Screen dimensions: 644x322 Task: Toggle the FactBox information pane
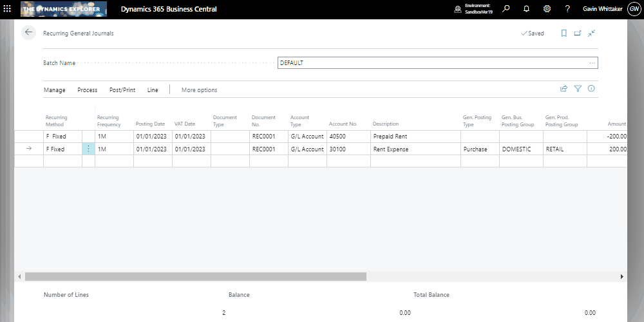(x=591, y=90)
